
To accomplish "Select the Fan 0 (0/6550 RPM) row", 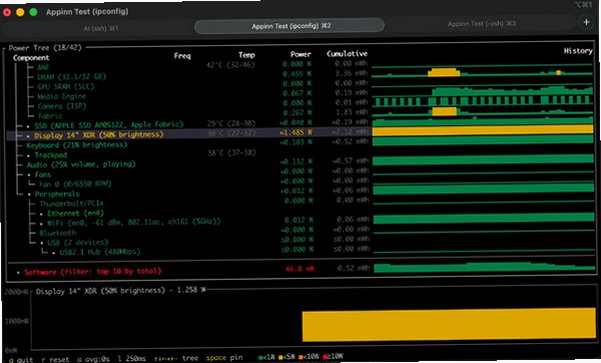I will (x=75, y=184).
